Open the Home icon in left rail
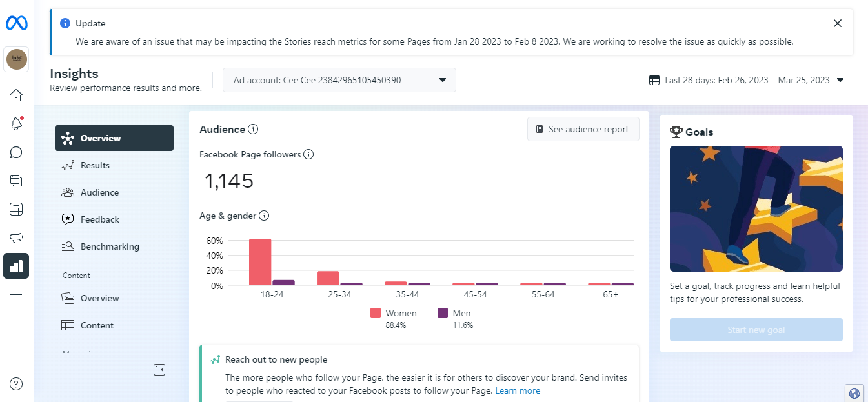 click(x=16, y=96)
